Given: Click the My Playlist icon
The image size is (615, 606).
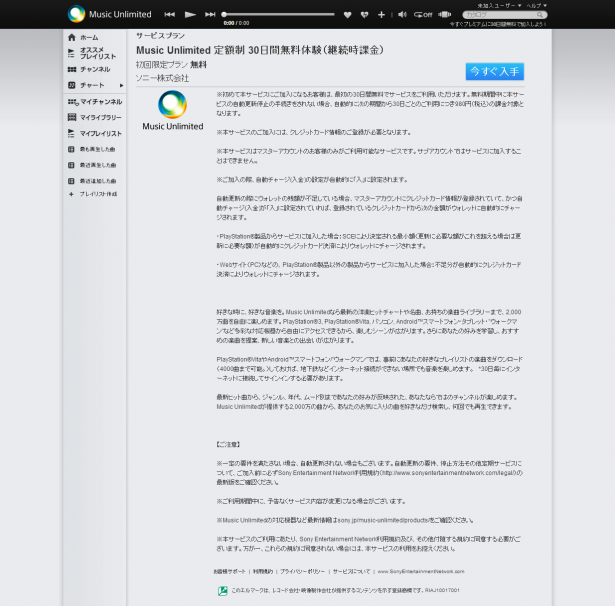Looking at the screenshot, I should 71,133.
